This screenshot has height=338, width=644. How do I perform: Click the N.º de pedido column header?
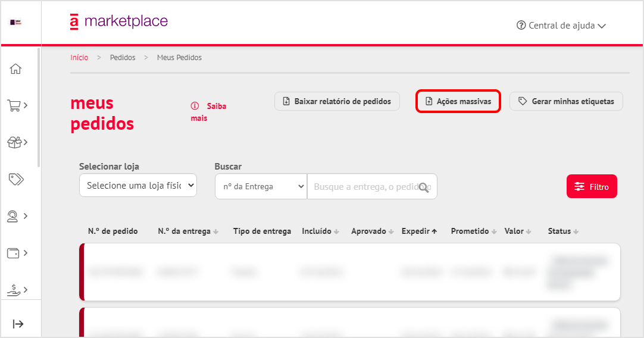(112, 231)
